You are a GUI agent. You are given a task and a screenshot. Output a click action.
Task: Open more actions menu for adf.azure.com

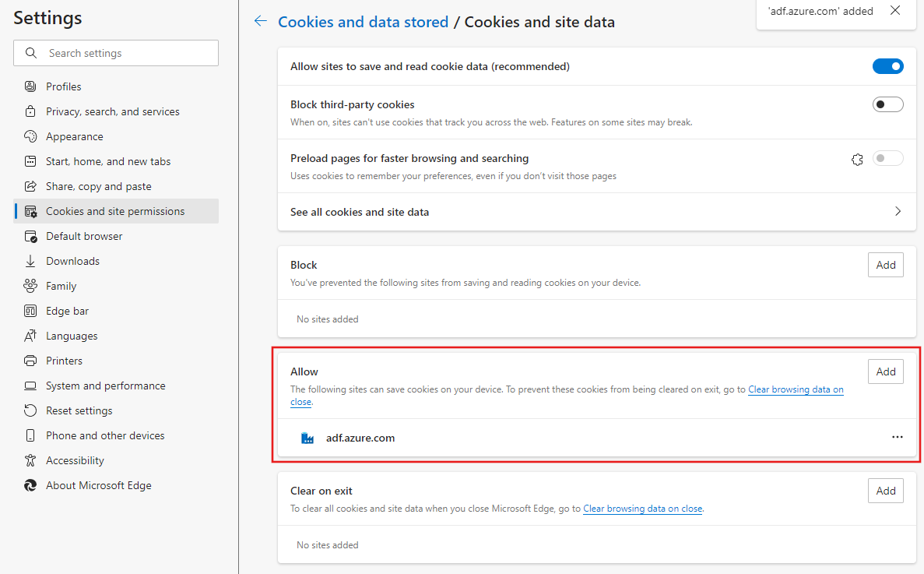pyautogui.click(x=898, y=438)
